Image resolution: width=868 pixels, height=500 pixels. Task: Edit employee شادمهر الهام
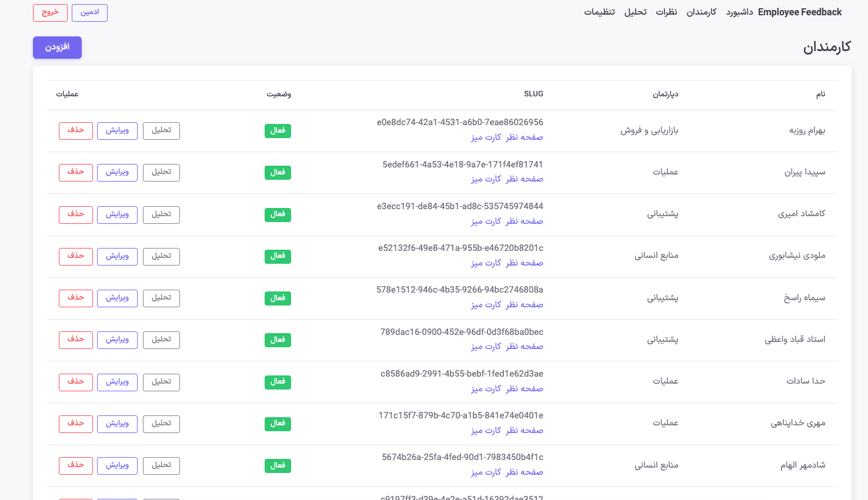(x=117, y=465)
